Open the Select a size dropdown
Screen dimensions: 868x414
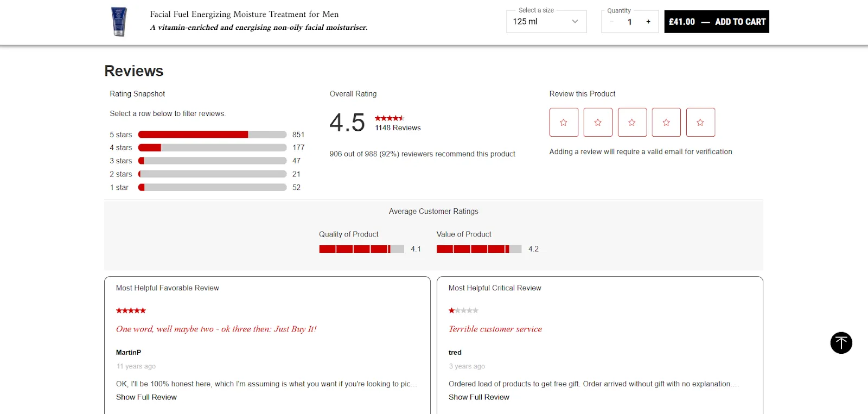546,22
